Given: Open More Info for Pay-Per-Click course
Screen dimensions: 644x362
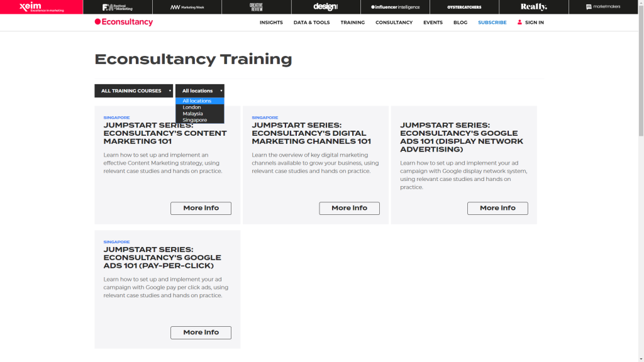Looking at the screenshot, I should [x=201, y=332].
